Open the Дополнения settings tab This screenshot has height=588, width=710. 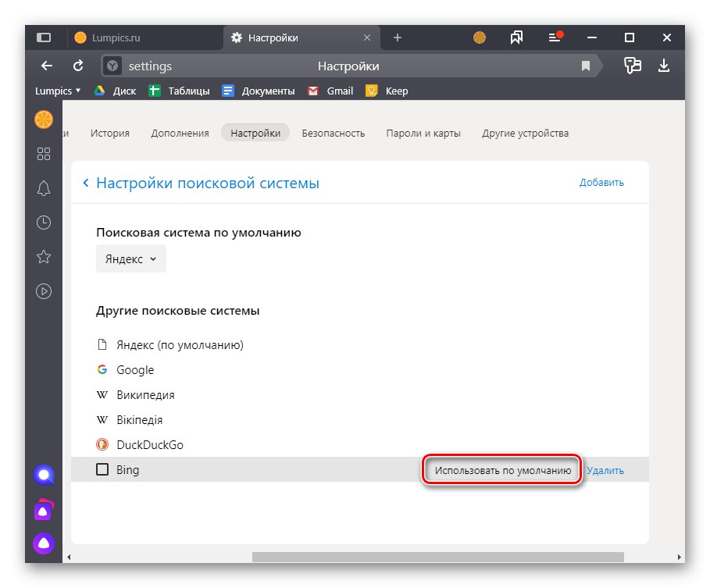coord(180,133)
